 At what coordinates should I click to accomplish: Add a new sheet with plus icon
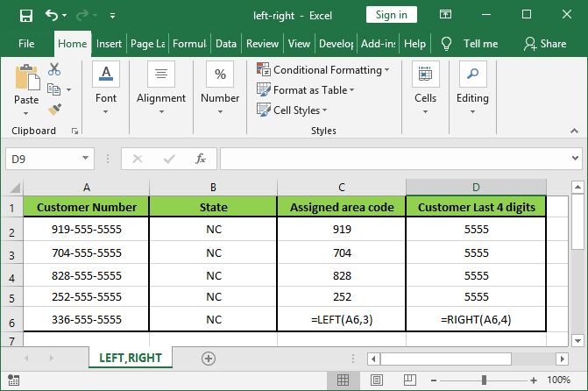209,359
